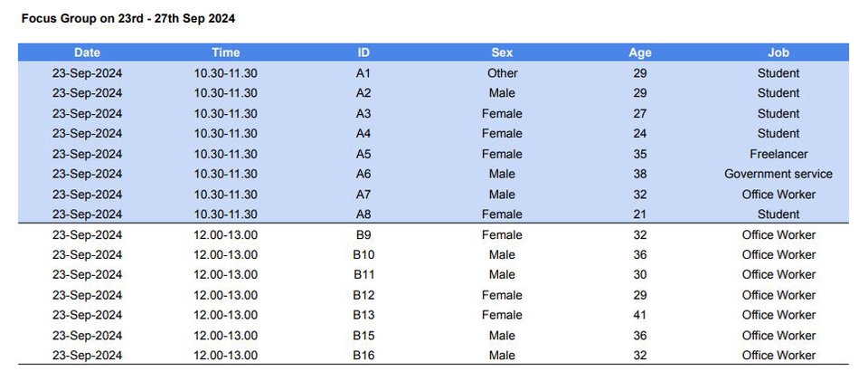868x381 pixels.
Task: Select the age 21 cell for A8
Action: [640, 214]
